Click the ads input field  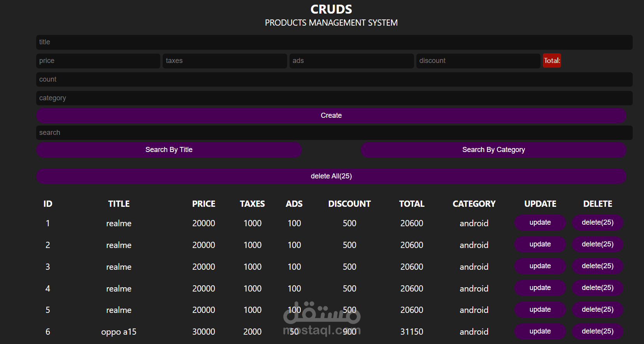click(x=352, y=61)
